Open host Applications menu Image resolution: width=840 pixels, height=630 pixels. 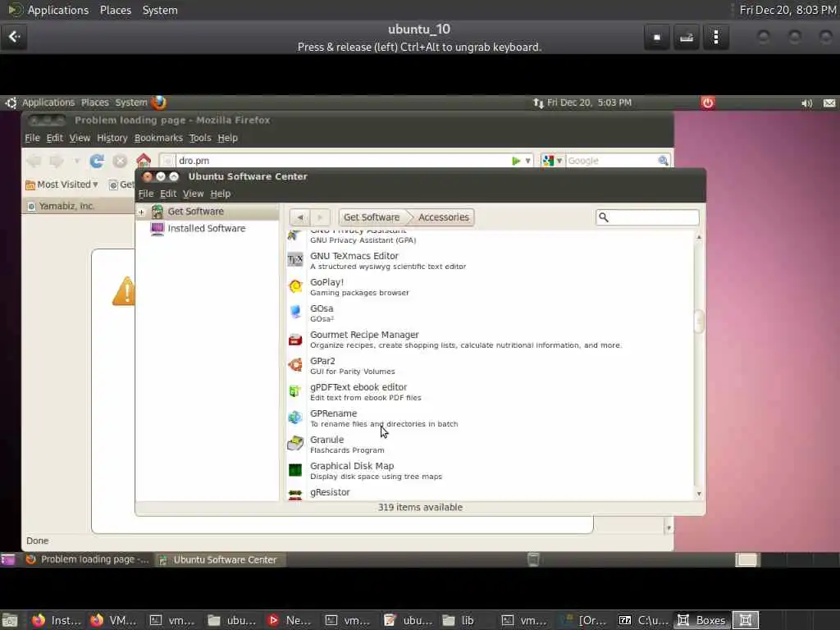pyautogui.click(x=58, y=10)
